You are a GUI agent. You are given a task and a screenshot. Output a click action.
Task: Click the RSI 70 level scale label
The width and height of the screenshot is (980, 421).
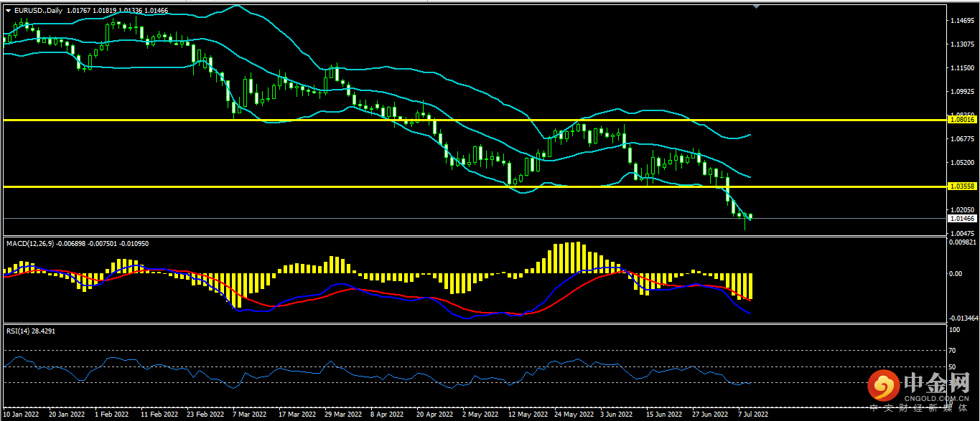click(953, 351)
